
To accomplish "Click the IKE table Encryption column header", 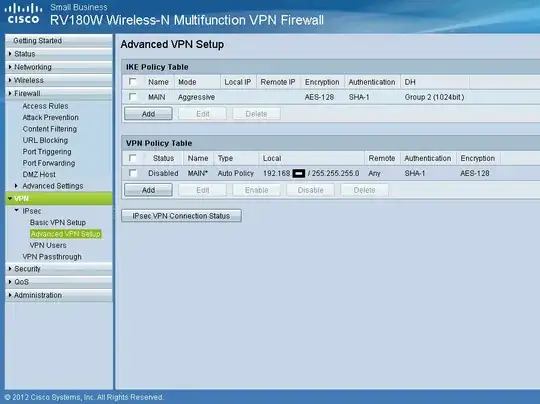I will (x=322, y=82).
